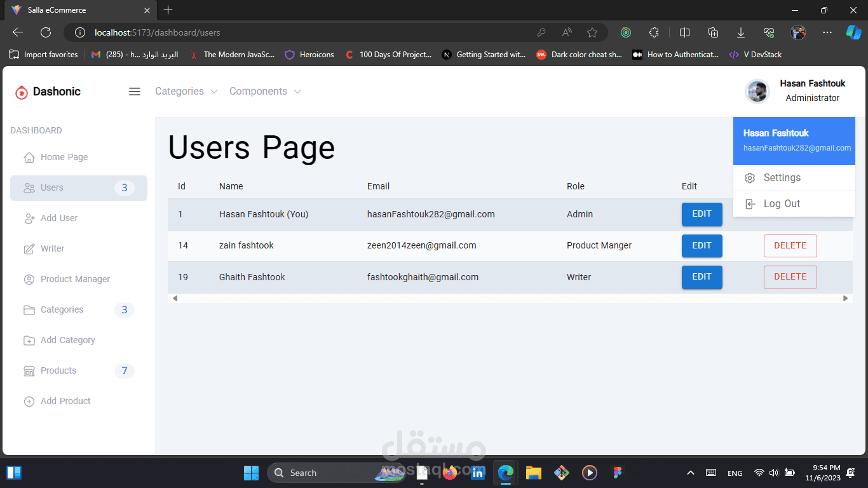Open the Hasan Fashtouk profile avatar menu
Screen dimensions: 868x488
757,91
